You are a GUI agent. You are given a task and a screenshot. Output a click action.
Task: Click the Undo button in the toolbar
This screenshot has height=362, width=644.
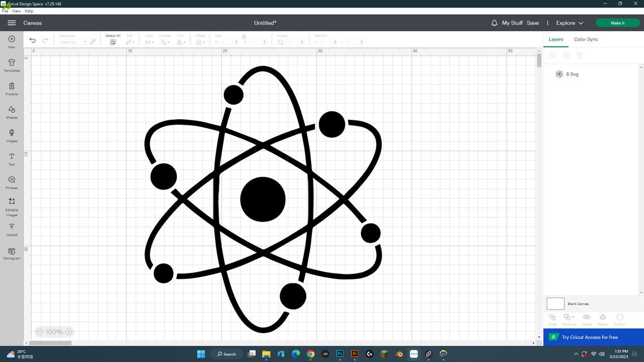point(32,40)
